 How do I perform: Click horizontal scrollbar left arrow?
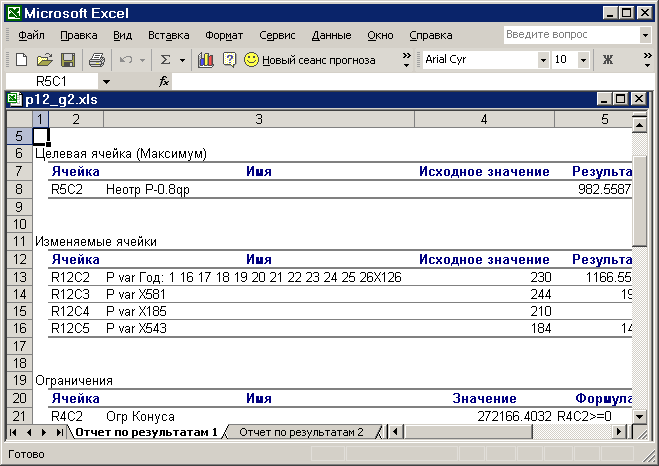tap(395, 432)
